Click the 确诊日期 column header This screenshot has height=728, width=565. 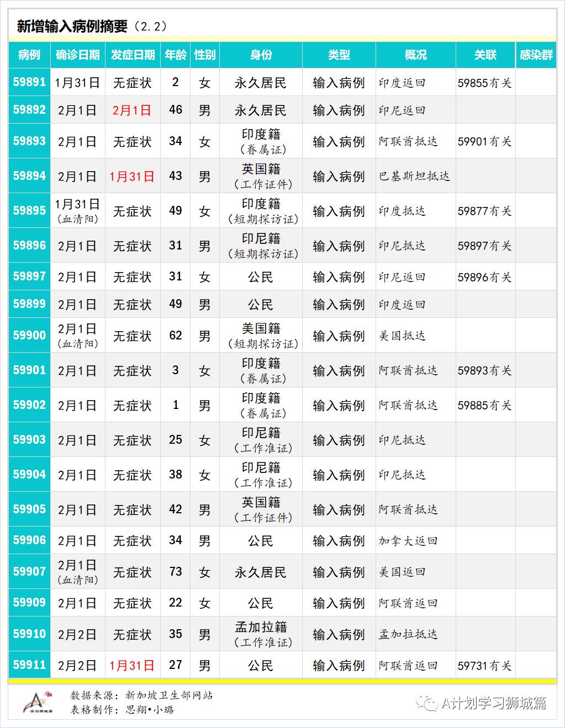click(x=78, y=55)
